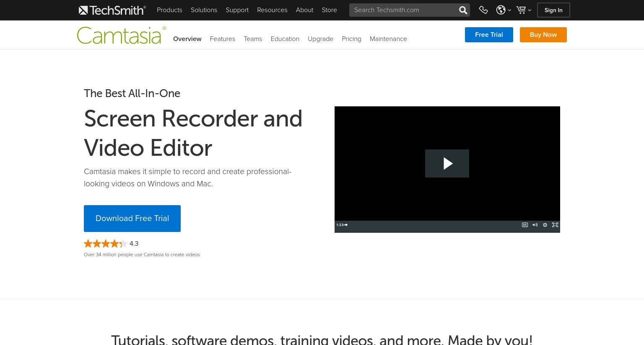Click 'The Best All-In-One' subheading

pos(132,93)
